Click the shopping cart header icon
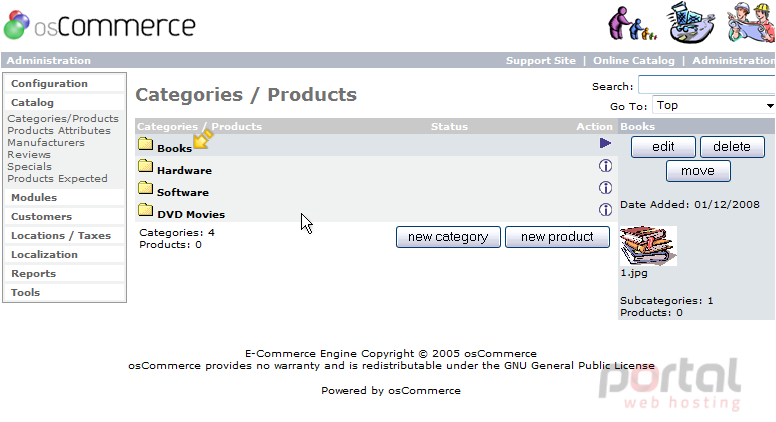The width and height of the screenshot is (776, 422). (x=691, y=23)
